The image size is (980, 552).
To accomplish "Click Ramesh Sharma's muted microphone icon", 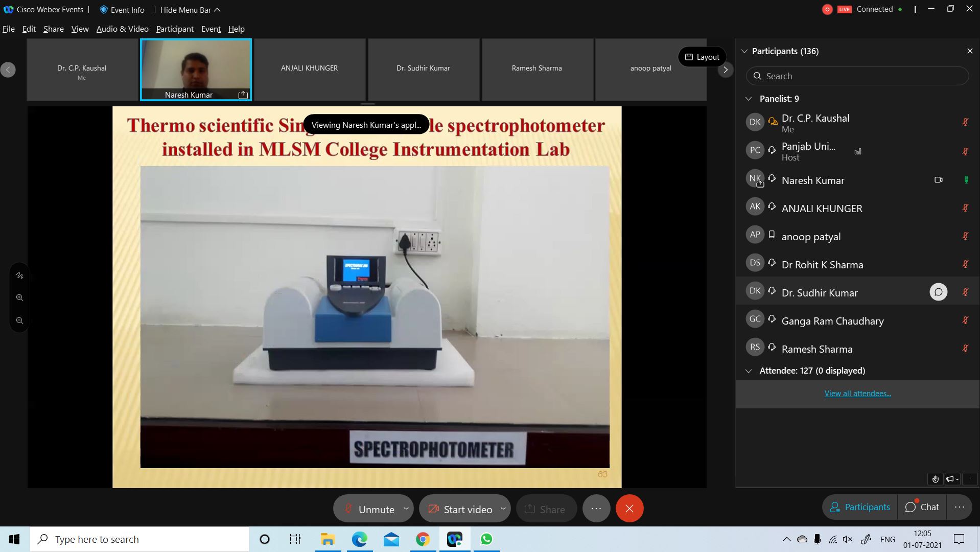I will 965,348.
